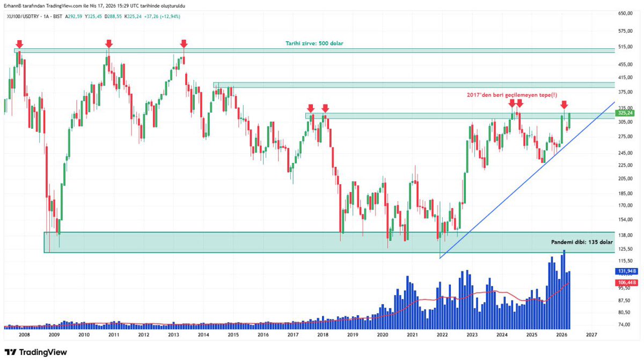Click the 125,50 price axis label
This screenshot has height=364, width=644.
[x=625, y=249]
